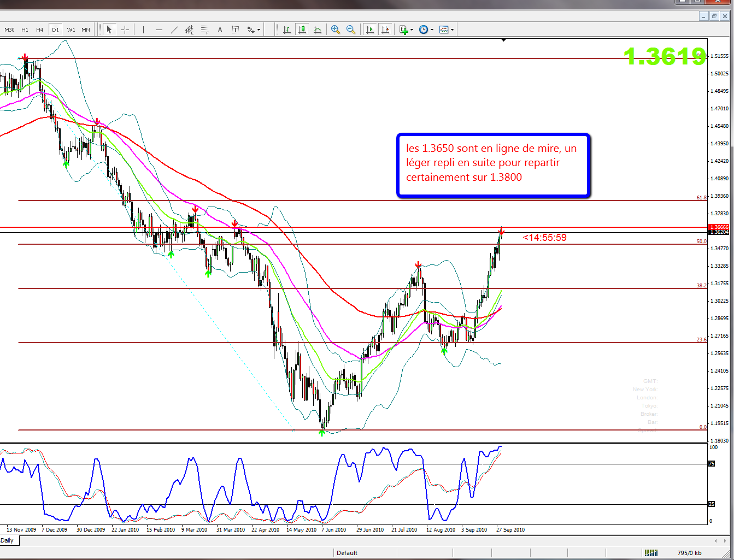
Task: Click the 50.0 Fibonacci level label
Action: coord(702,241)
